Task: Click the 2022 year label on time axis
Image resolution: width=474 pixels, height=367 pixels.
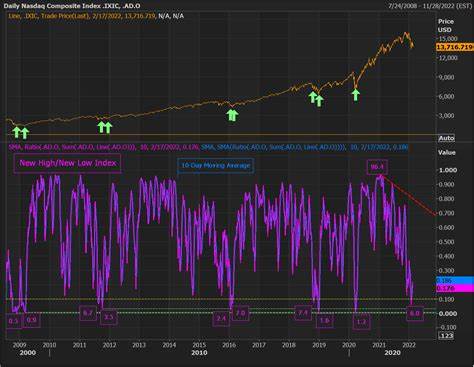Action: (409, 345)
